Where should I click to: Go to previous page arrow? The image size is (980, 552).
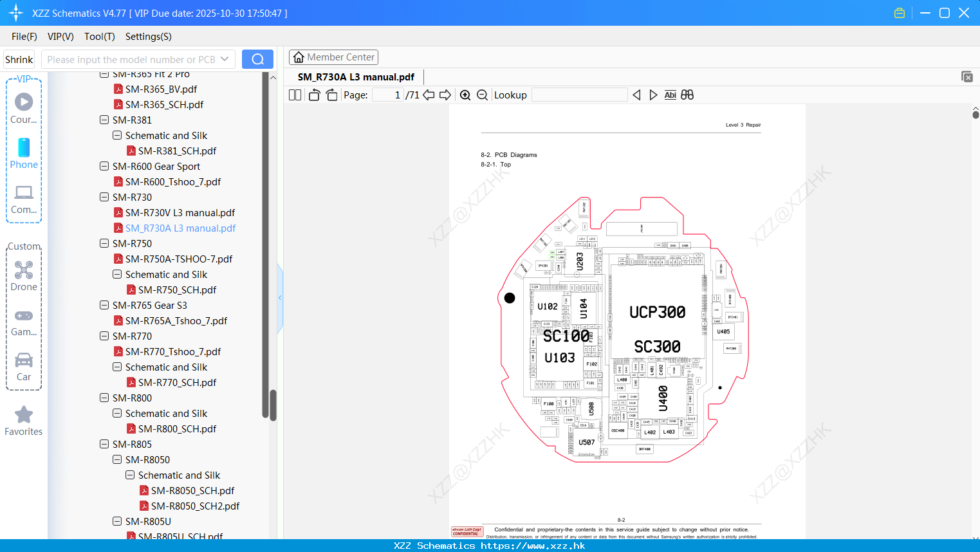[x=429, y=95]
